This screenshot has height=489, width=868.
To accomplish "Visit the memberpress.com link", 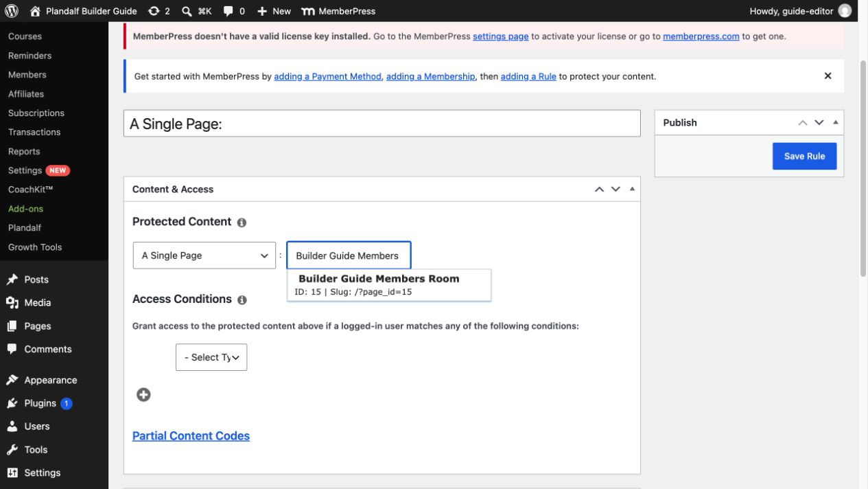I will coord(701,36).
